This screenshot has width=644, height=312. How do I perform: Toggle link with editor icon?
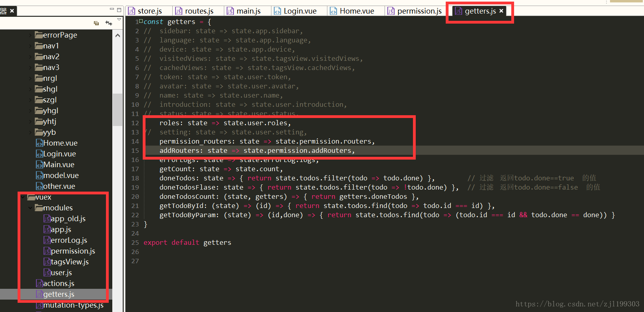tap(108, 23)
